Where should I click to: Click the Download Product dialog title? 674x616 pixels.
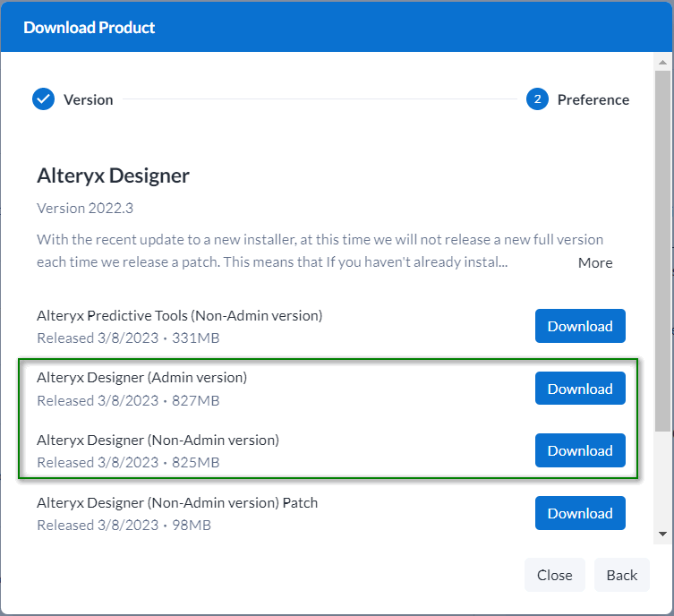90,28
